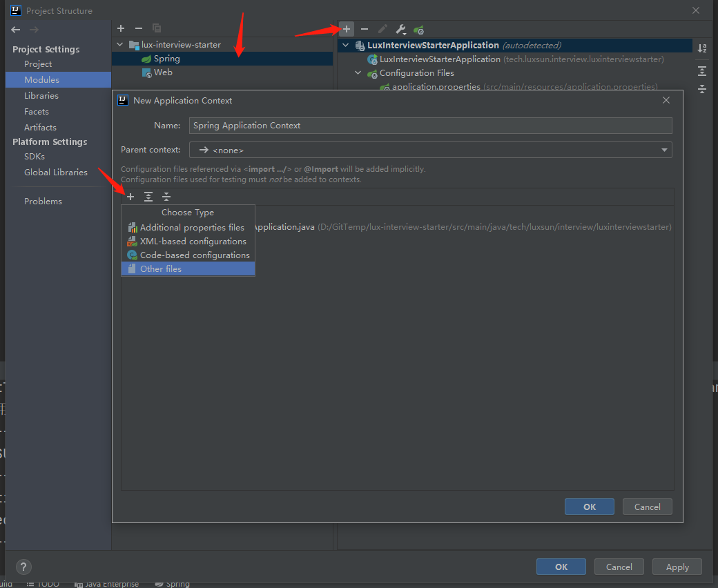Close the New Application Context dialog
Viewport: 718px width, 588px height.
coord(666,100)
